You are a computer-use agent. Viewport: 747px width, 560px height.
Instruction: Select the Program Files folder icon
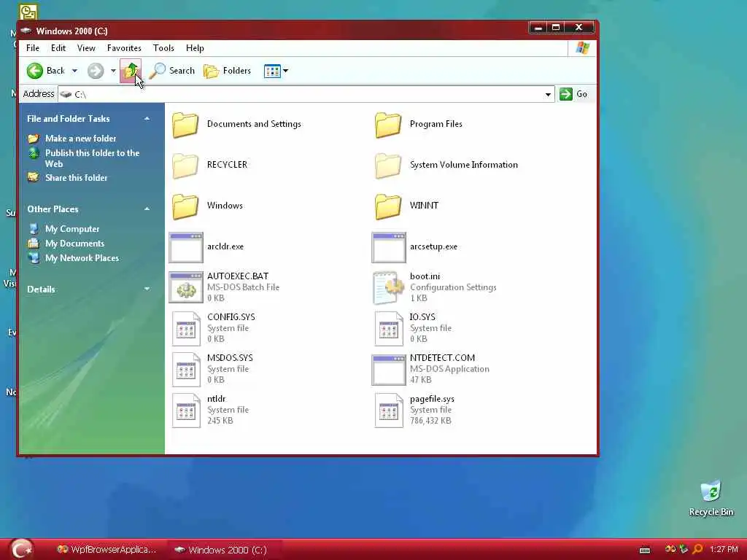[388, 125]
